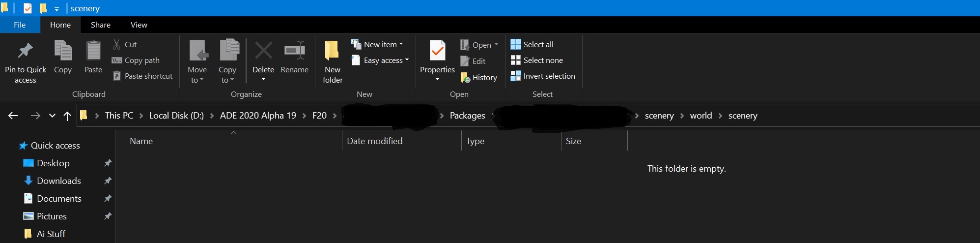Click ADE 2020 Alpha 19 breadcrumb
Image resolution: width=980 pixels, height=243 pixels.
pyautogui.click(x=258, y=116)
